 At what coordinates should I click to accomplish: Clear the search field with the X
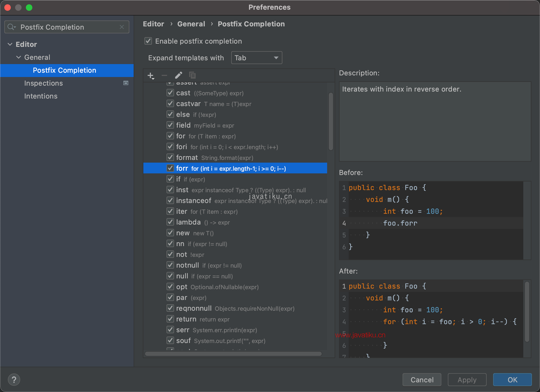[122, 27]
